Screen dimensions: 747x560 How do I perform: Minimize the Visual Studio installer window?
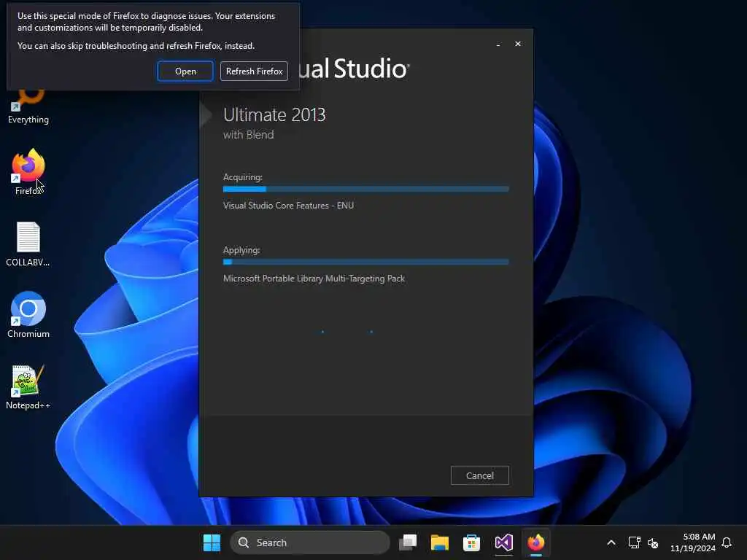pyautogui.click(x=498, y=44)
